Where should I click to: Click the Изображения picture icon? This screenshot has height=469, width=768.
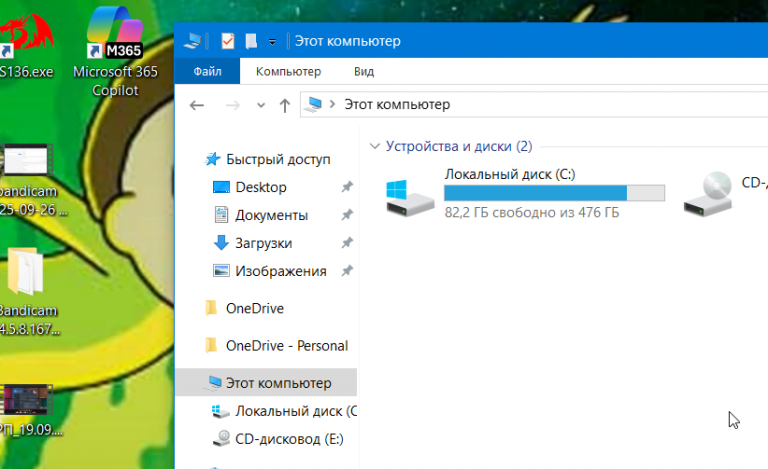pyautogui.click(x=221, y=271)
